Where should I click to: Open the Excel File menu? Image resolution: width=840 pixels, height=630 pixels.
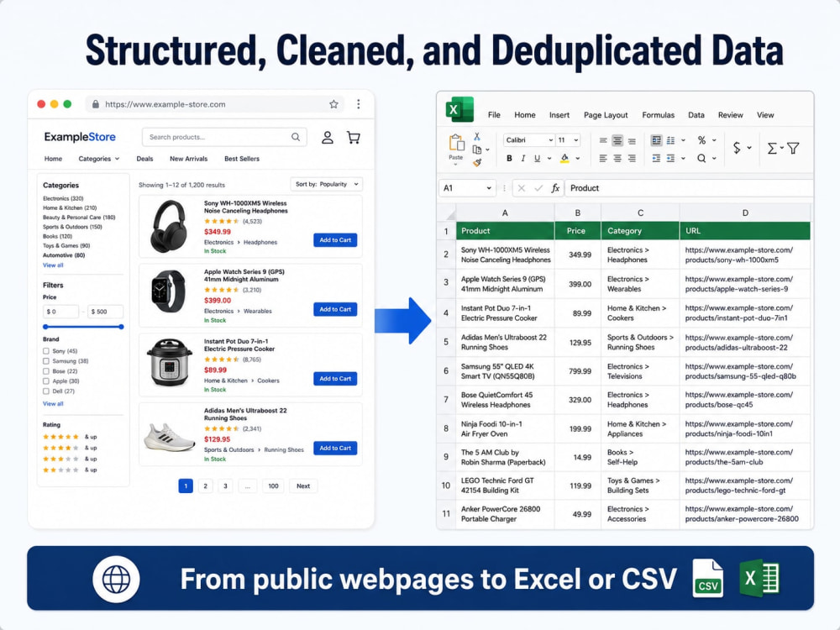[x=494, y=114]
